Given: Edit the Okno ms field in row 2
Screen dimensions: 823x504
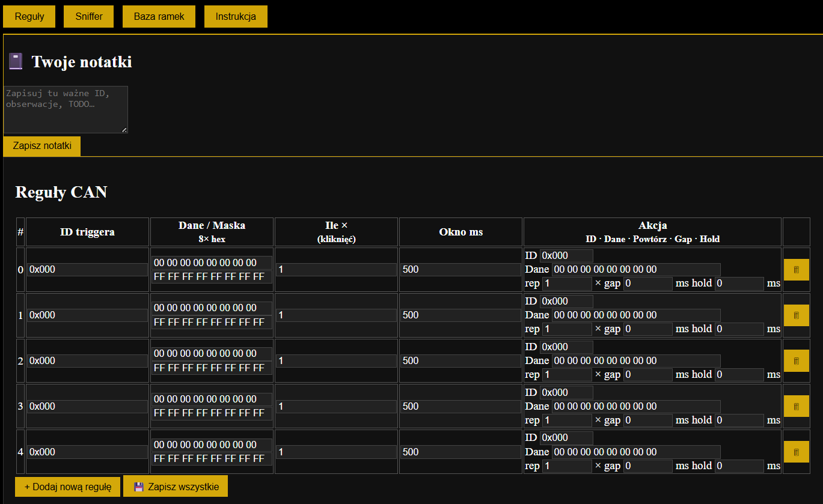Looking at the screenshot, I should point(460,361).
